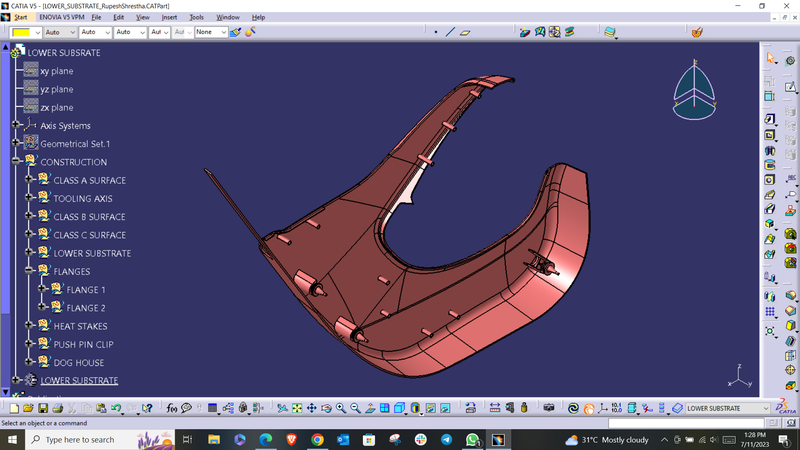The height and width of the screenshot is (450, 800).
Task: Expand the Axis Systems node
Action: tap(16, 124)
